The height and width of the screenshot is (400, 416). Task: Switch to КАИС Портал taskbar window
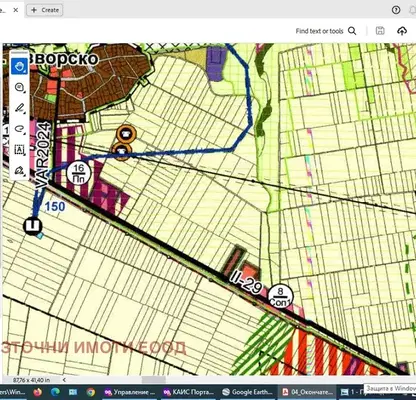pyautogui.click(x=189, y=392)
